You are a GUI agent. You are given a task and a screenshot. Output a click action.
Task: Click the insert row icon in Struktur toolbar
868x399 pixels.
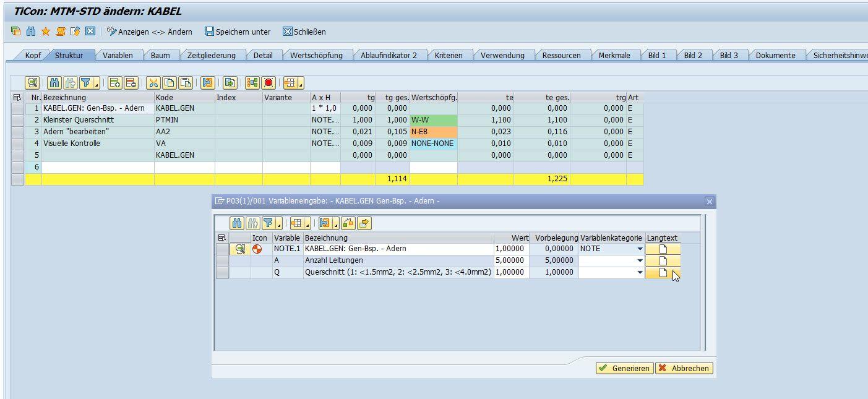coord(114,82)
